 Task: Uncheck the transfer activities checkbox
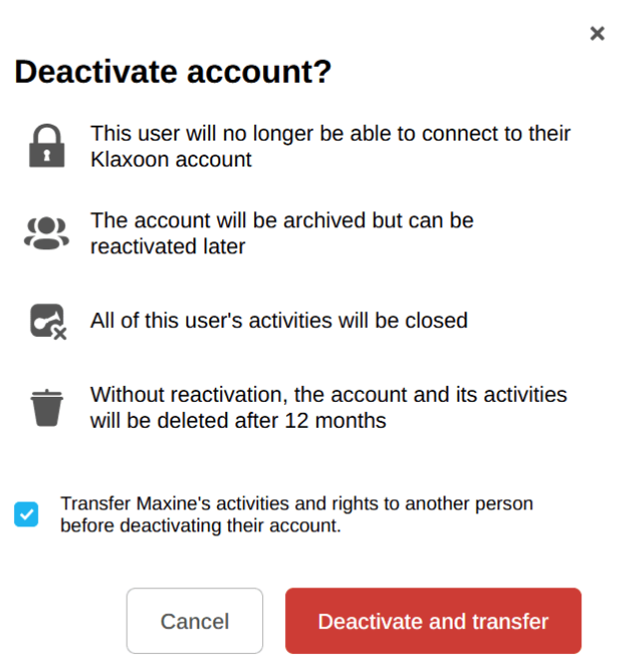coord(27,514)
